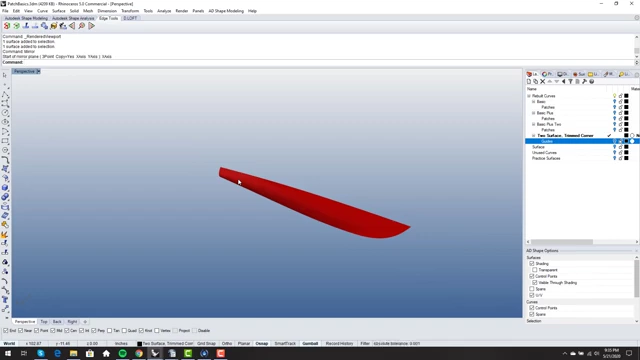This screenshot has width=640, height=360.
Task: Toggle Grid Snap in status bar
Action: (x=206, y=344)
